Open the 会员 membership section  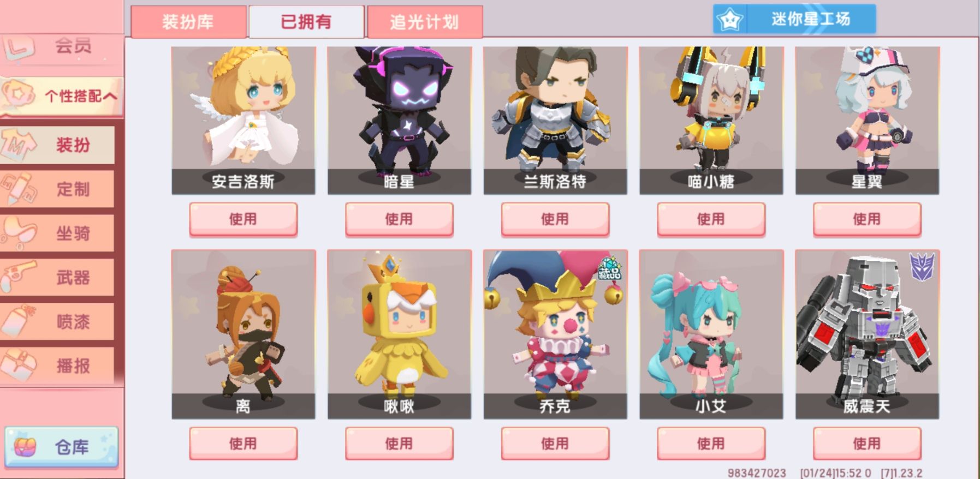pos(62,46)
